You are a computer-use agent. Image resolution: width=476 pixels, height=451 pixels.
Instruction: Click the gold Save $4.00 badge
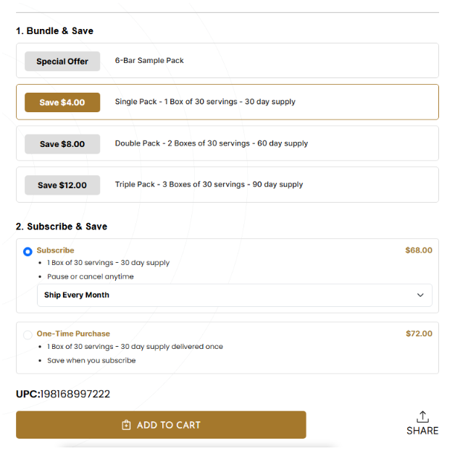click(62, 103)
